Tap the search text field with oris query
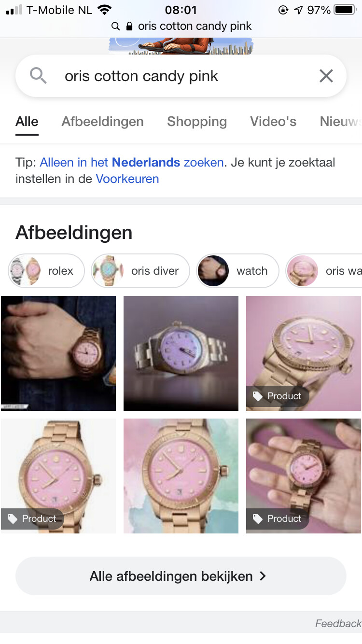Image resolution: width=362 pixels, height=644 pixels. tap(181, 76)
